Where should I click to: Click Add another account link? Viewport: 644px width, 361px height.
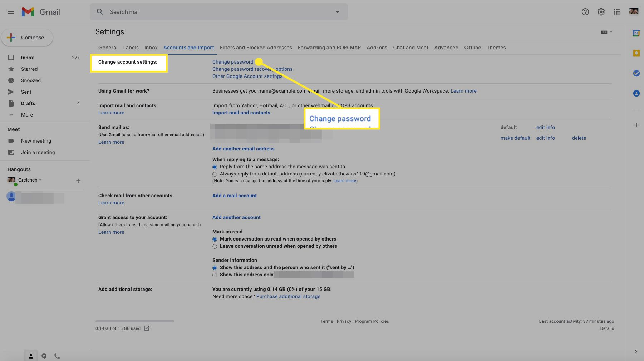236,217
